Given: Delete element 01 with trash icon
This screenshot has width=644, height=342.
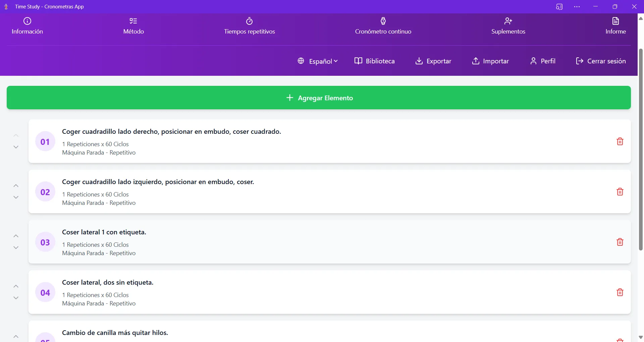Looking at the screenshot, I should click(x=620, y=141).
